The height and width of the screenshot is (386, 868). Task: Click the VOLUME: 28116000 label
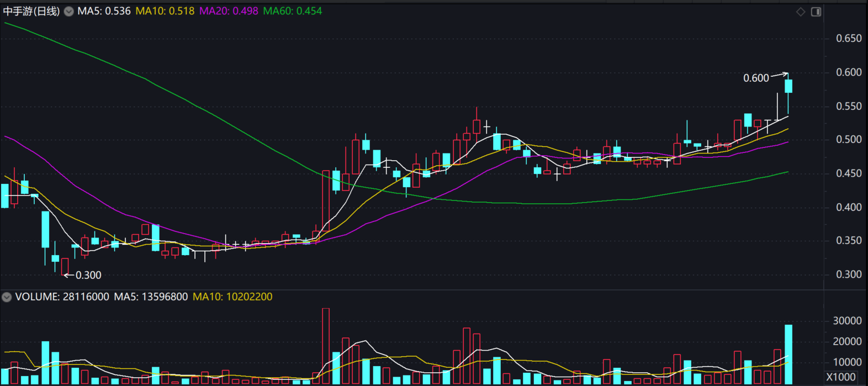click(62, 297)
